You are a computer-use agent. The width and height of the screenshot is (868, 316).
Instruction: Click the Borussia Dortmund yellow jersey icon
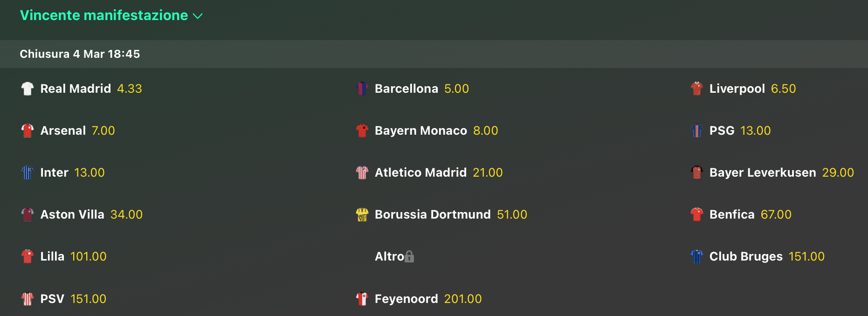[x=362, y=214]
